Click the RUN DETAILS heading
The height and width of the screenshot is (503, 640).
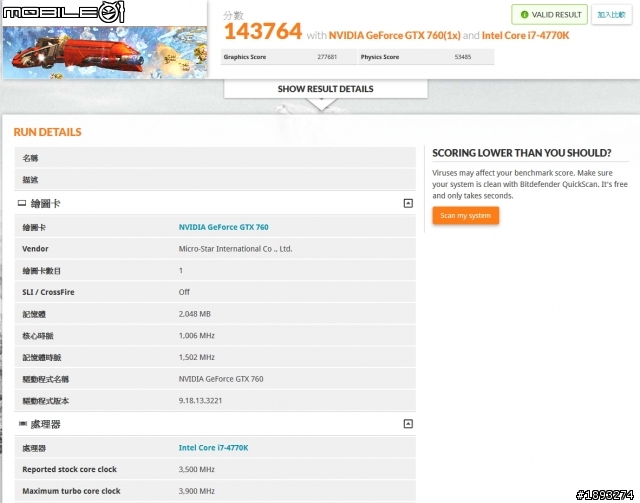[47, 132]
